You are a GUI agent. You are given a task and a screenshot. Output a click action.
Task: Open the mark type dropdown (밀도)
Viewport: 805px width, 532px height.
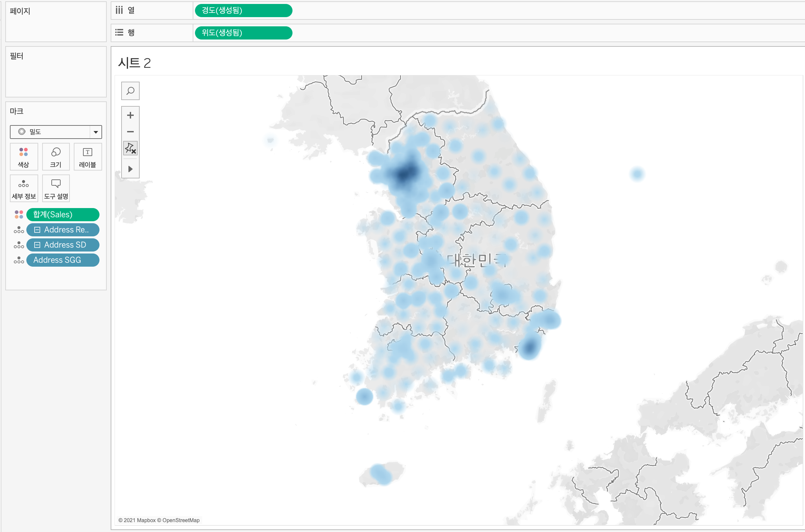coord(56,132)
